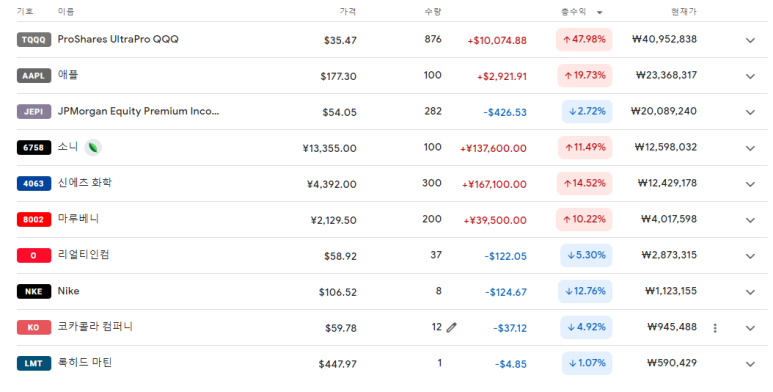Expand the Nike row chevron
773x392 pixels.
point(750,292)
